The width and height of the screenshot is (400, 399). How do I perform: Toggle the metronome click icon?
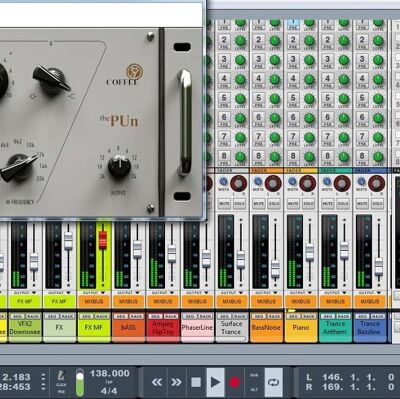coord(61,376)
